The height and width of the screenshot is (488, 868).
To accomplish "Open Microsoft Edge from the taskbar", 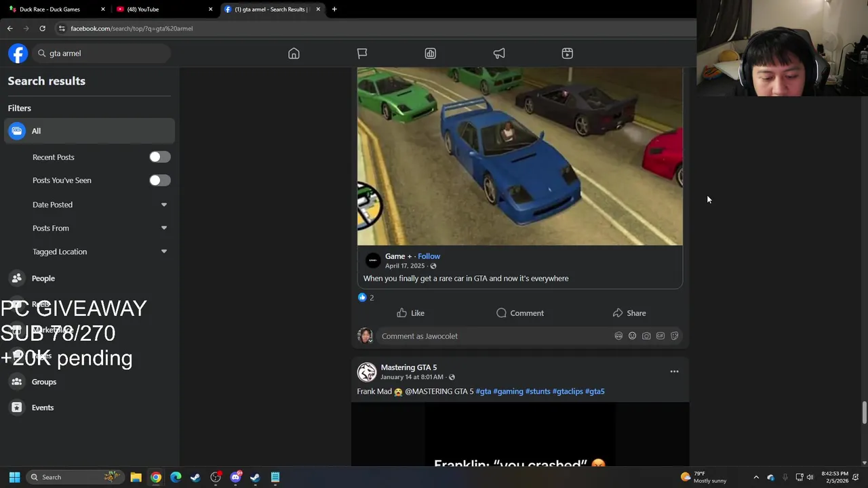I will coord(176,477).
